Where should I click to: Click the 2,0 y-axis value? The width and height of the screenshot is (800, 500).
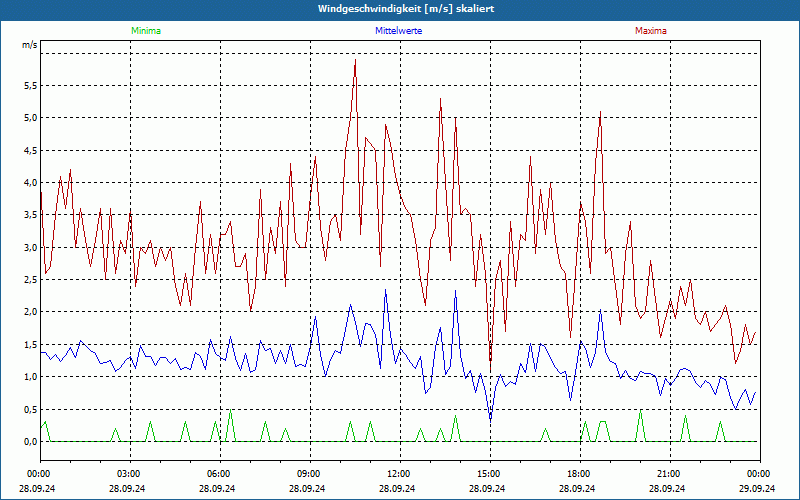(31, 312)
